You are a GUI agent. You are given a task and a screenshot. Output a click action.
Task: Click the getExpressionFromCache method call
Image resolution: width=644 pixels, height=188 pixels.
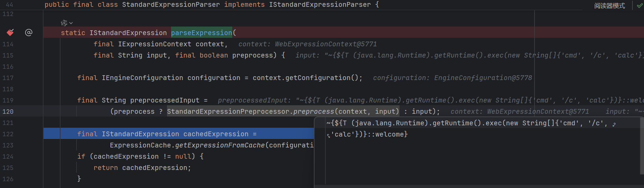pos(220,145)
